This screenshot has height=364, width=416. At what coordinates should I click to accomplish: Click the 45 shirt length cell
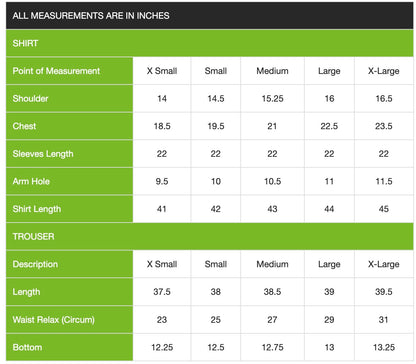[384, 209]
